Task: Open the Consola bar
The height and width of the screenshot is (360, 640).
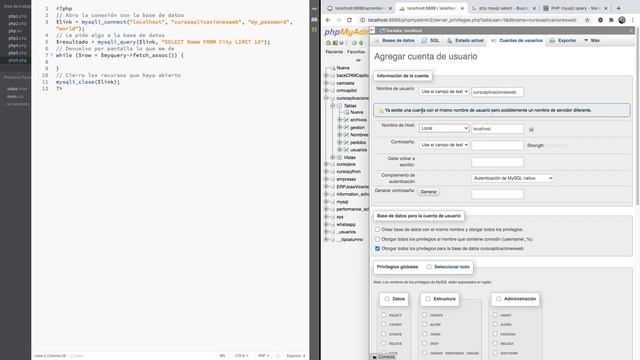Action: point(383,357)
